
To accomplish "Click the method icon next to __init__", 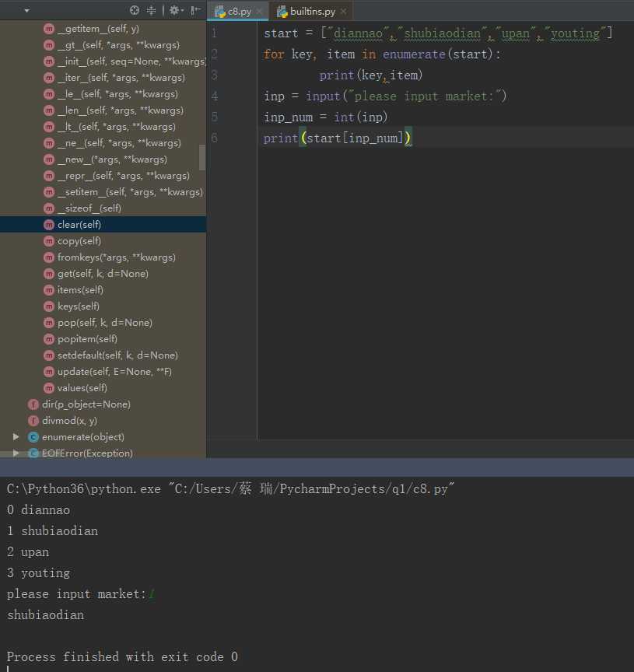I will pyautogui.click(x=49, y=61).
